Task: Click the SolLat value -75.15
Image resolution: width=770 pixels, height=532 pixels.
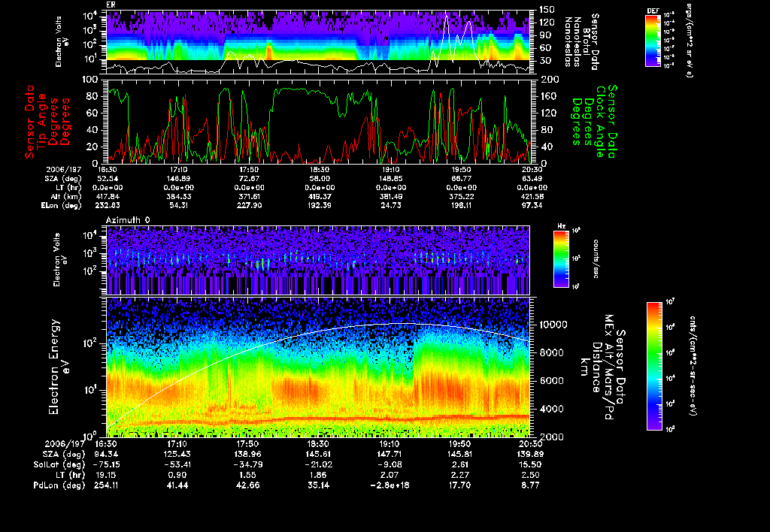Action: coord(105,464)
